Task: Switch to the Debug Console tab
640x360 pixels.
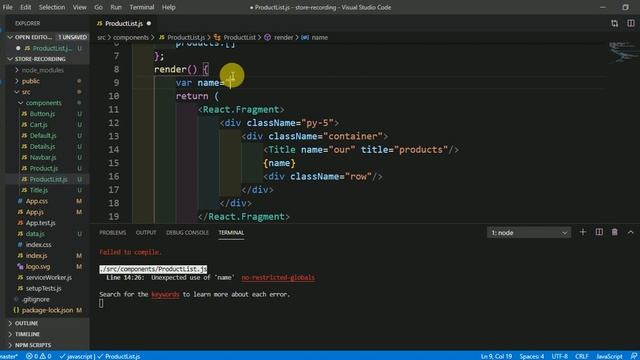Action: click(x=187, y=233)
